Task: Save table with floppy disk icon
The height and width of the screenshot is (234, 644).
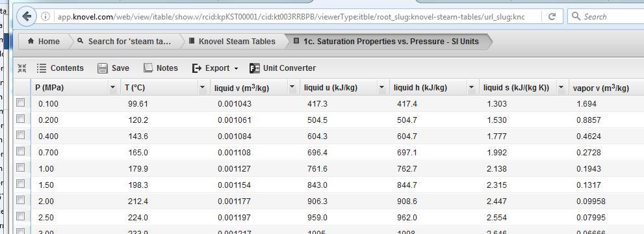Action: 102,68
